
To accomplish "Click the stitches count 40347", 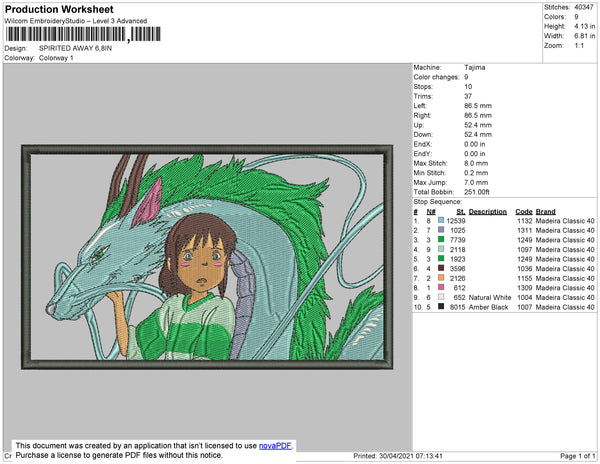I will 584,7.
